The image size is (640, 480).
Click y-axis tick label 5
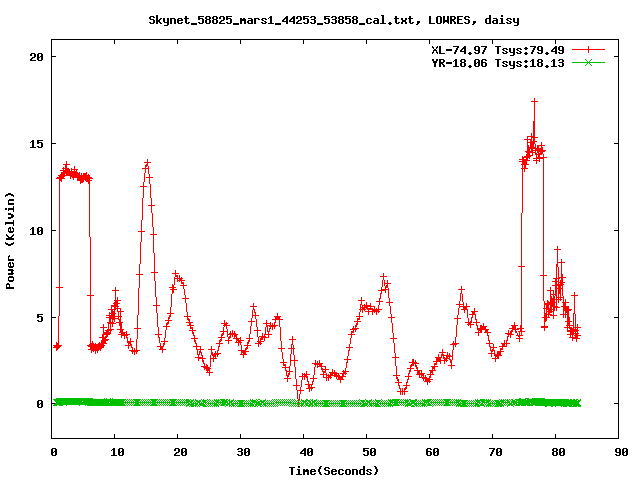tap(40, 318)
